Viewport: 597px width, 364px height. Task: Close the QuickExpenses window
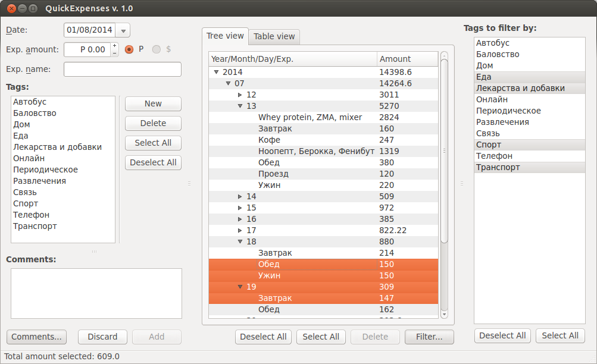coord(11,8)
